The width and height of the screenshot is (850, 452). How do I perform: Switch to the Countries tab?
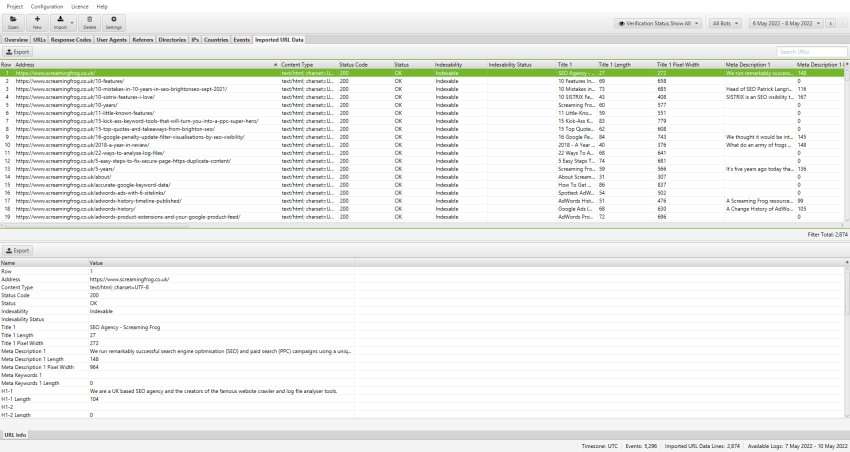coord(216,40)
